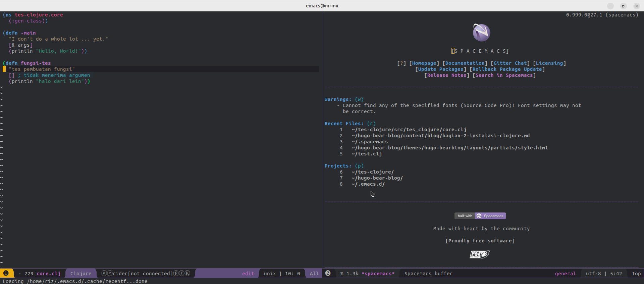
Task: Minimize the emacs@mrmx window
Action: 610,6
